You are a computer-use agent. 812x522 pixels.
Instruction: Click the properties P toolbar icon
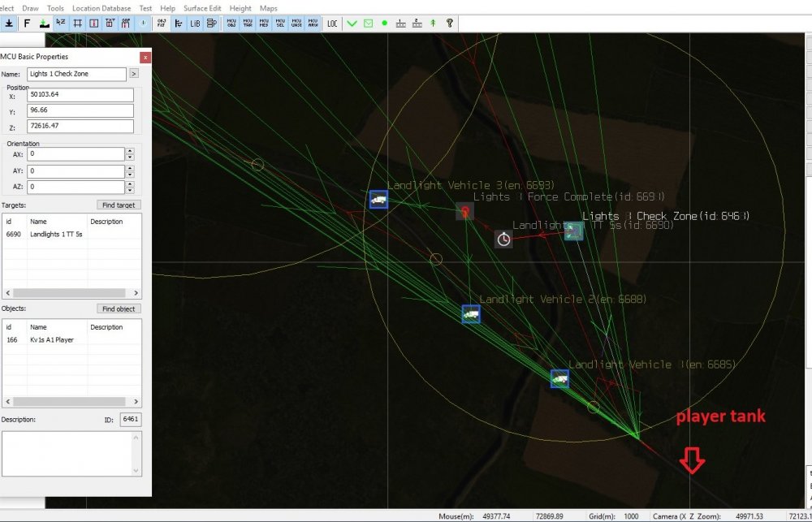pyautogui.click(x=211, y=24)
